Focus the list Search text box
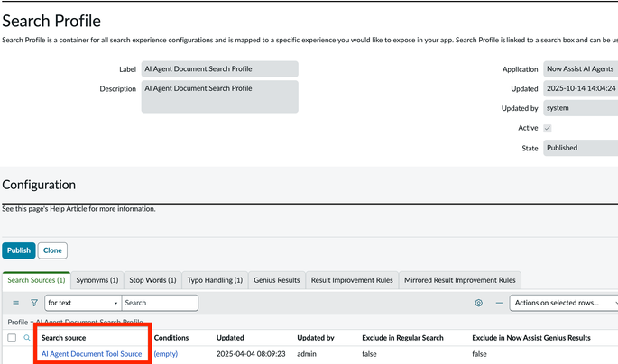The height and width of the screenshot is (364, 618). point(160,304)
